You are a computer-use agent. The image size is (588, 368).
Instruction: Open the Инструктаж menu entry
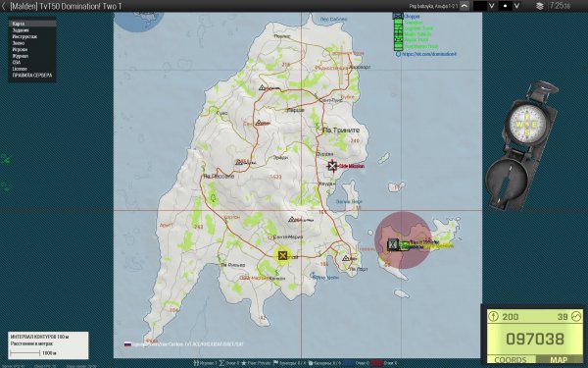[x=32, y=36]
